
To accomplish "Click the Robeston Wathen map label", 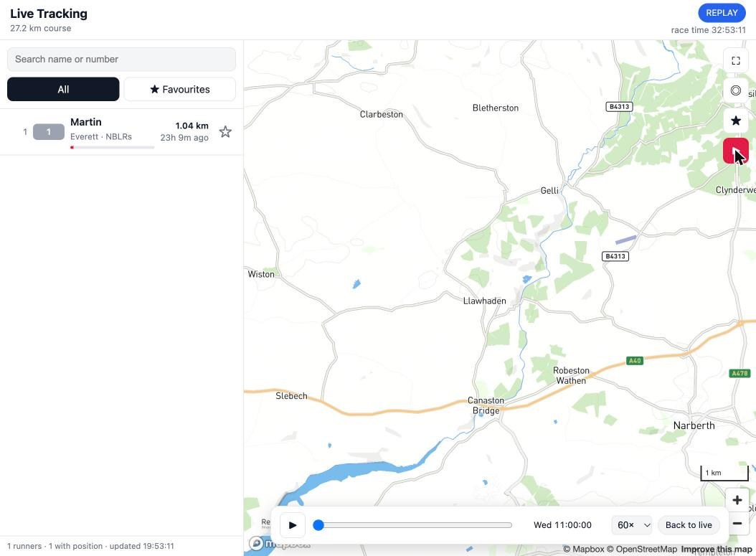I will tap(572, 376).
